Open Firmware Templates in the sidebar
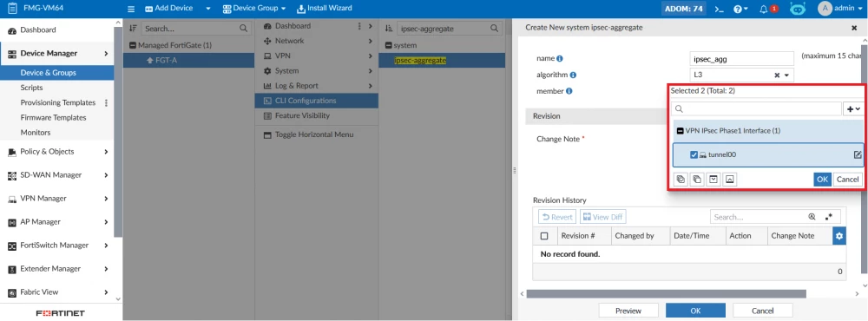This screenshot has height=321, width=868. (x=53, y=117)
